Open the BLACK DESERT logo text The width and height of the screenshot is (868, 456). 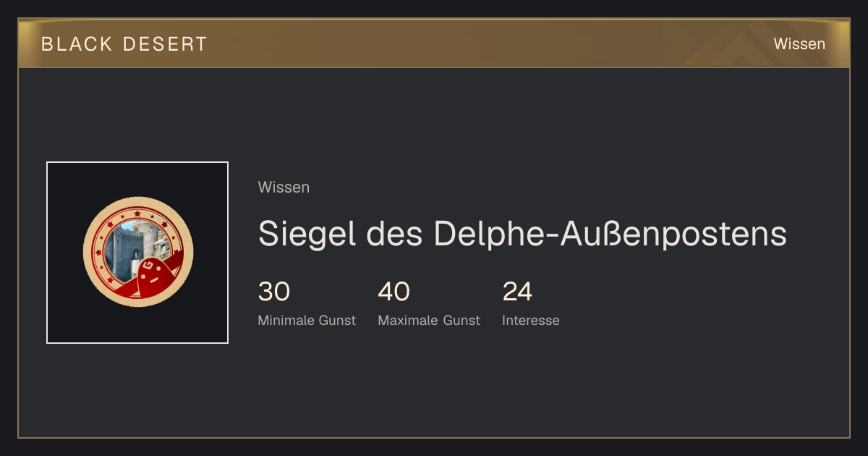[x=124, y=44]
